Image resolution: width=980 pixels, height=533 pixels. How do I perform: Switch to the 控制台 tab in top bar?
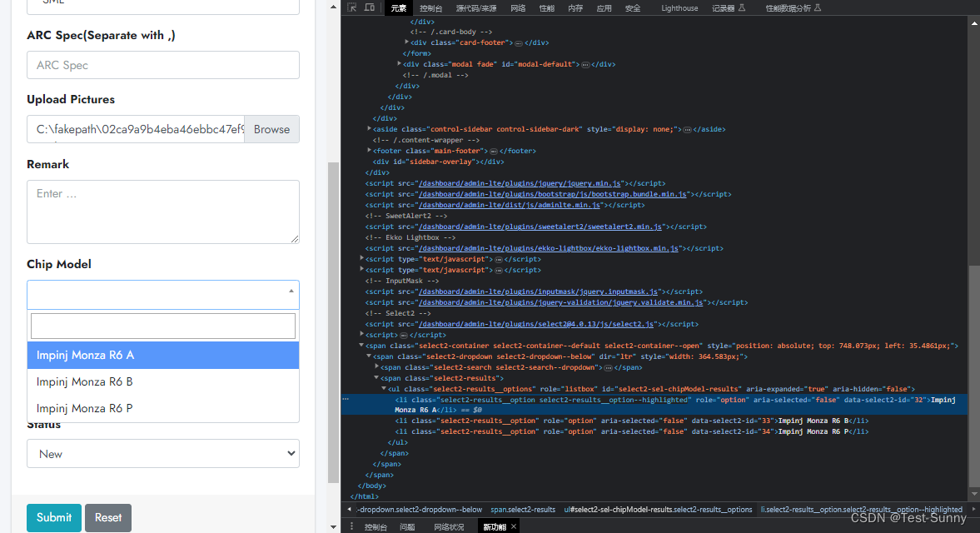point(430,8)
